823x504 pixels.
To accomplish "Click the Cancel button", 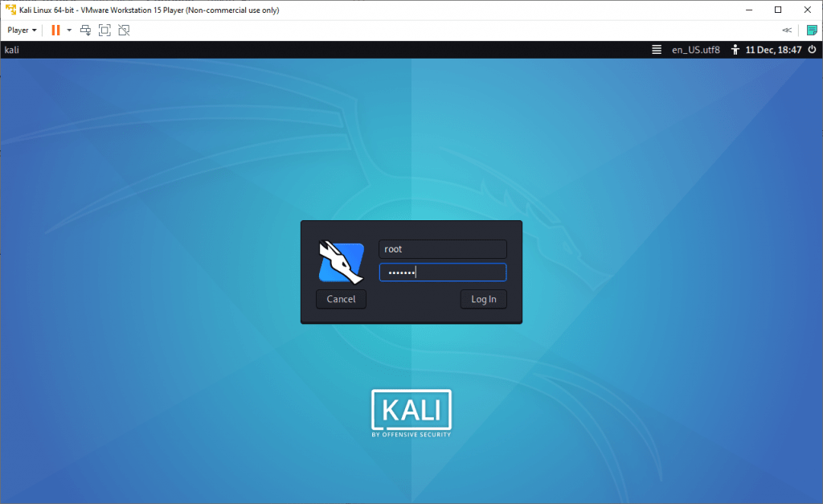I will (x=341, y=299).
